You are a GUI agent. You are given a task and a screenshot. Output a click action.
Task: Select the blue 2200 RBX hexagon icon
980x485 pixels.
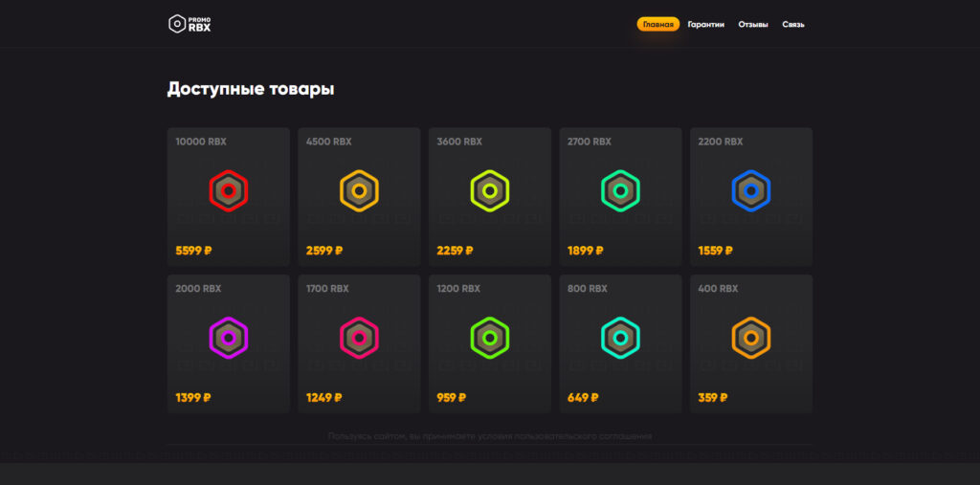tap(751, 190)
